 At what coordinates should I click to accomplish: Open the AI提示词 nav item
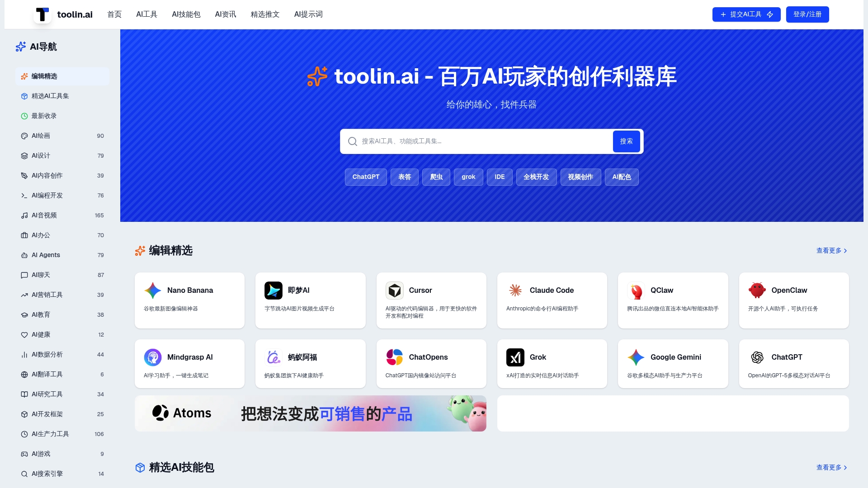308,14
